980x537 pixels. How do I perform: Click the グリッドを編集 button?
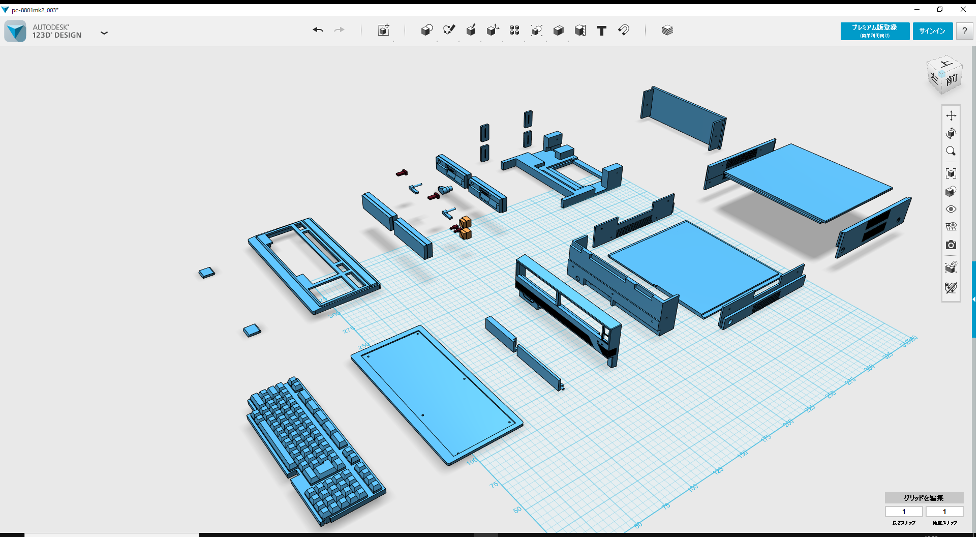[x=923, y=498]
